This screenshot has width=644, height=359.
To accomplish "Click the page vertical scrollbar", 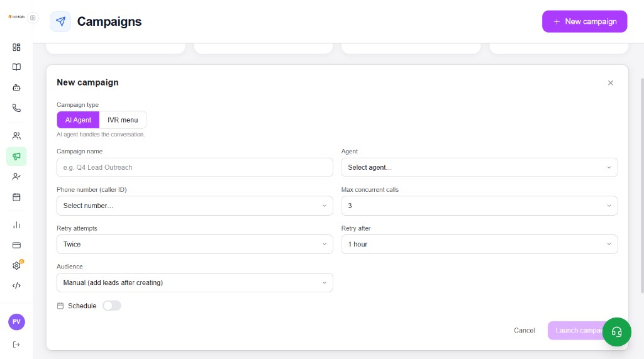I will [642, 185].
